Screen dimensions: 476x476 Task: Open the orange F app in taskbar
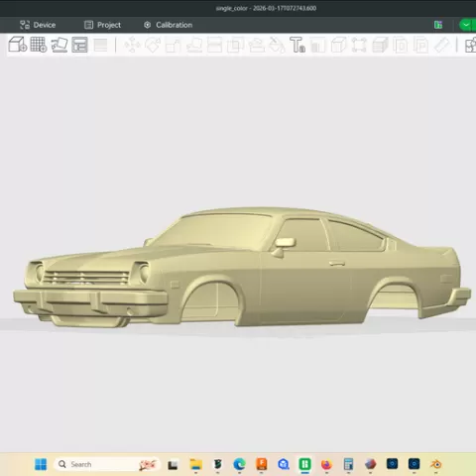coord(262,464)
